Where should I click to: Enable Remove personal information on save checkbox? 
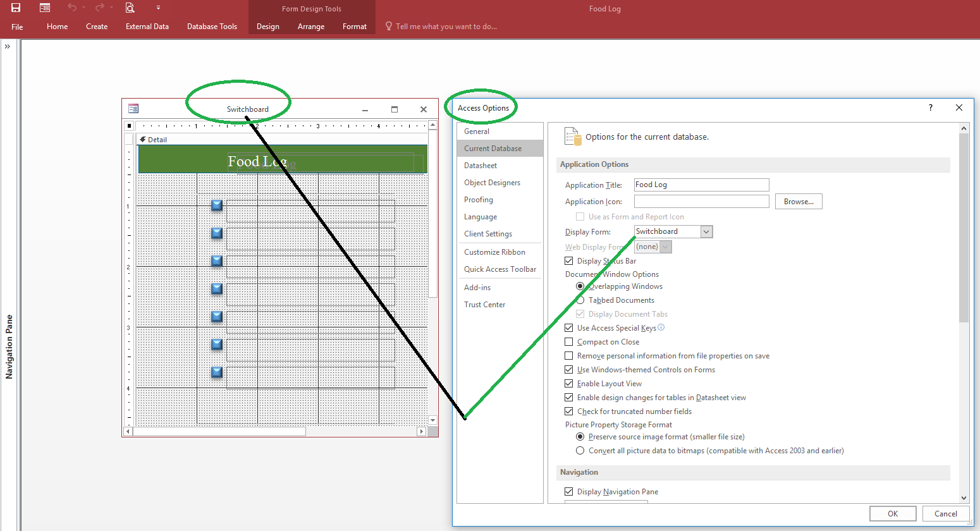(569, 355)
